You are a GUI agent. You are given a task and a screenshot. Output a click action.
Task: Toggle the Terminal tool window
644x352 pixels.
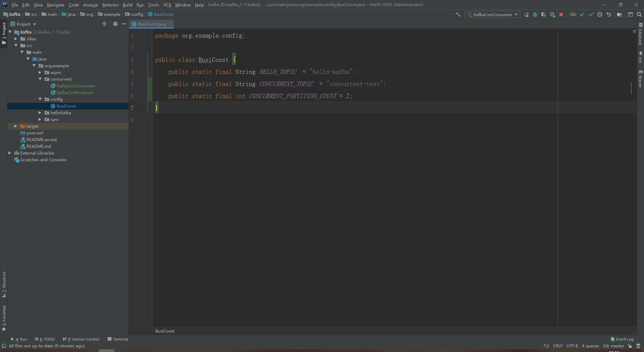point(118,339)
